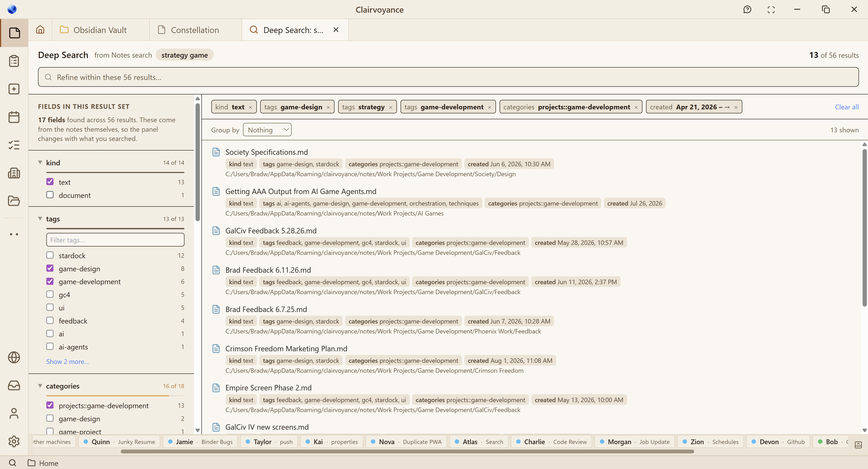Focus the 'Filter tags...' input
868x469 pixels.
pos(115,240)
